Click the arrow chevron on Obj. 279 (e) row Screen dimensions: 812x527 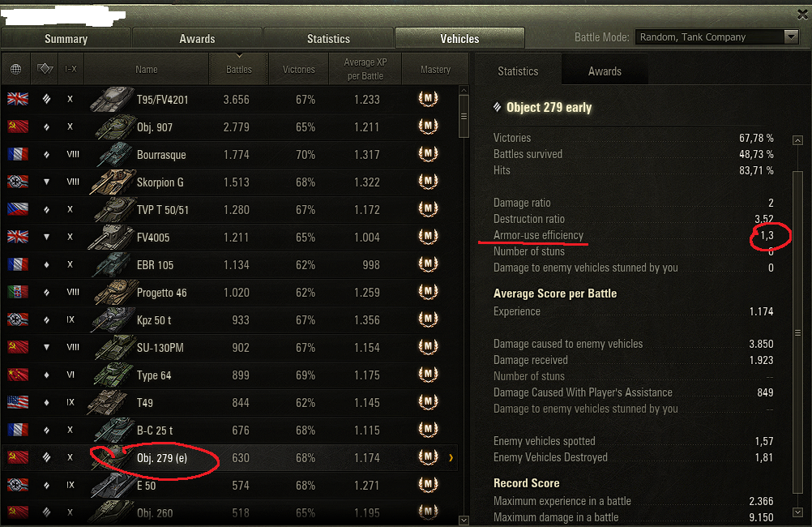click(451, 457)
